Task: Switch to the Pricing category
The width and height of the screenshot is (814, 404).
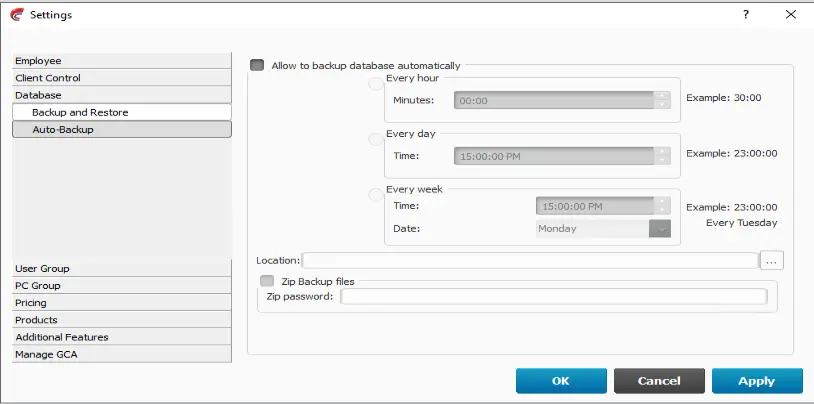Action: [121, 303]
